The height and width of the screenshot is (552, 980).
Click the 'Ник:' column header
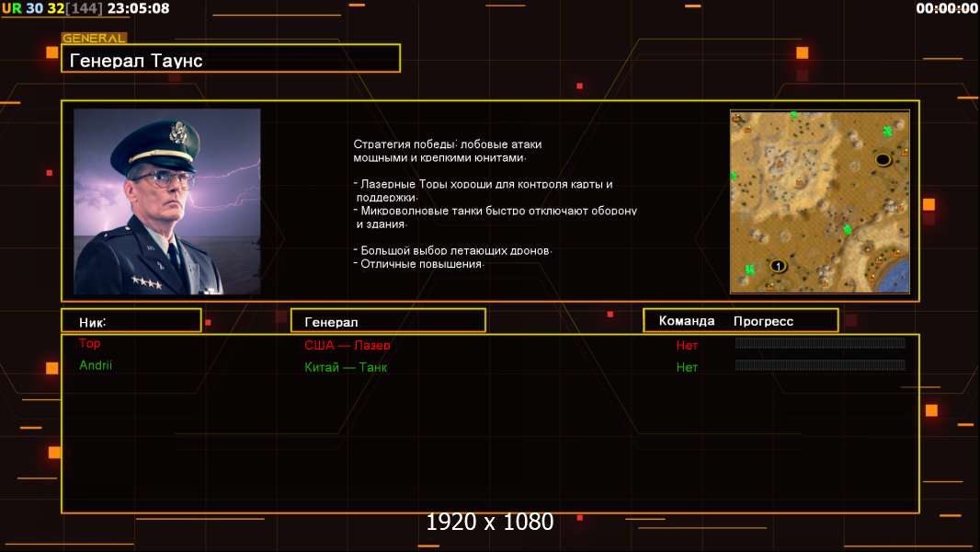pos(131,321)
